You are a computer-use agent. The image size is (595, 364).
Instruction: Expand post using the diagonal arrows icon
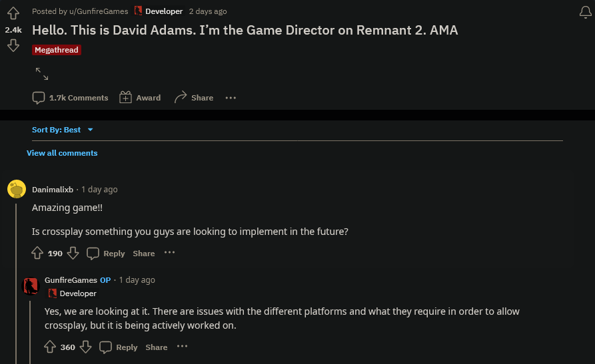pos(42,73)
